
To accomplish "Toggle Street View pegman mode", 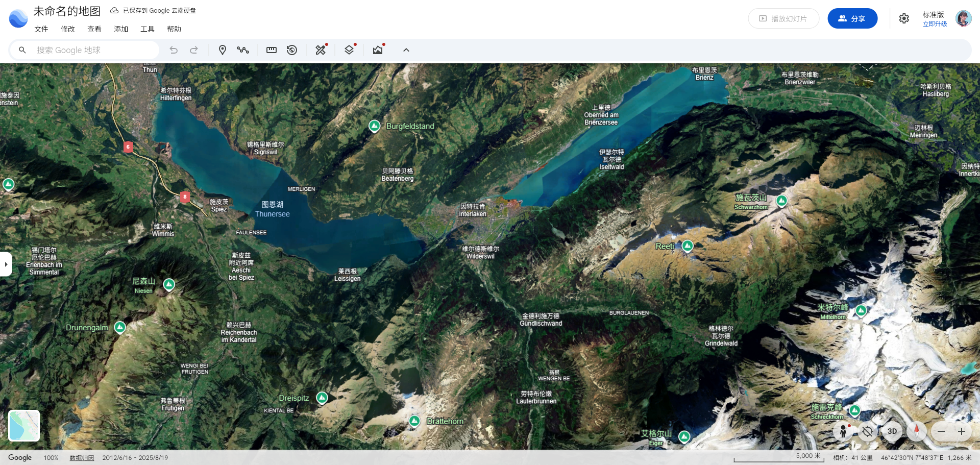I will click(843, 431).
